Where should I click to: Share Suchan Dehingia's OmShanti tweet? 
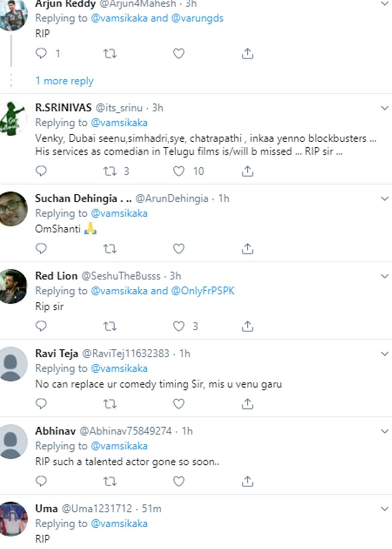point(247,249)
